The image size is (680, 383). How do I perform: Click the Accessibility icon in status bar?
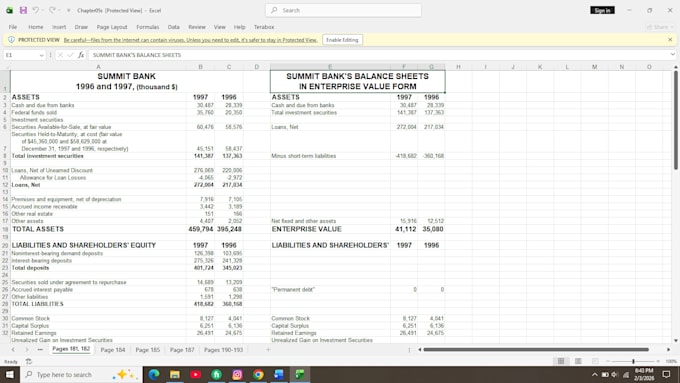coord(29,361)
